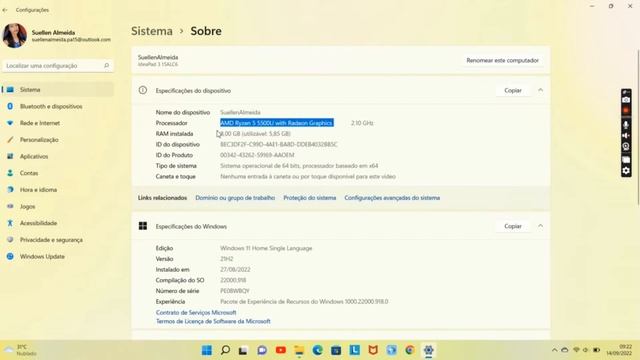This screenshot has width=640, height=360.
Task: Open Configurações avançadas do sistema link
Action: [x=392, y=198]
